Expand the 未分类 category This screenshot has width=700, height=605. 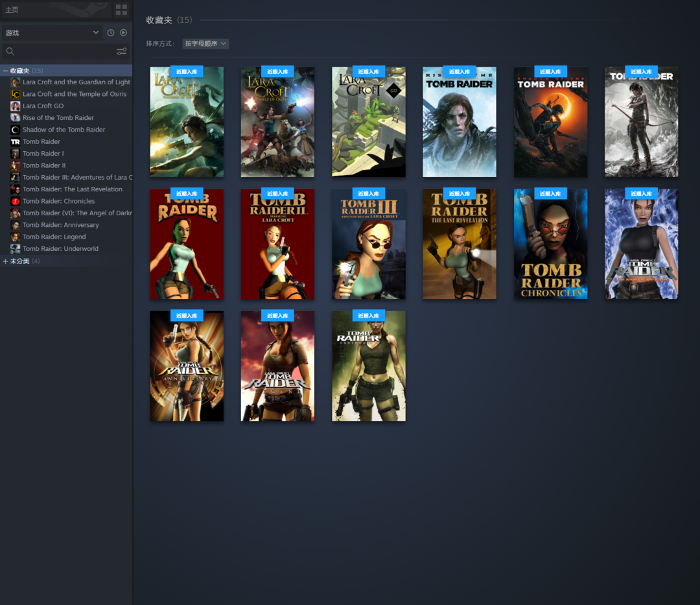click(5, 261)
